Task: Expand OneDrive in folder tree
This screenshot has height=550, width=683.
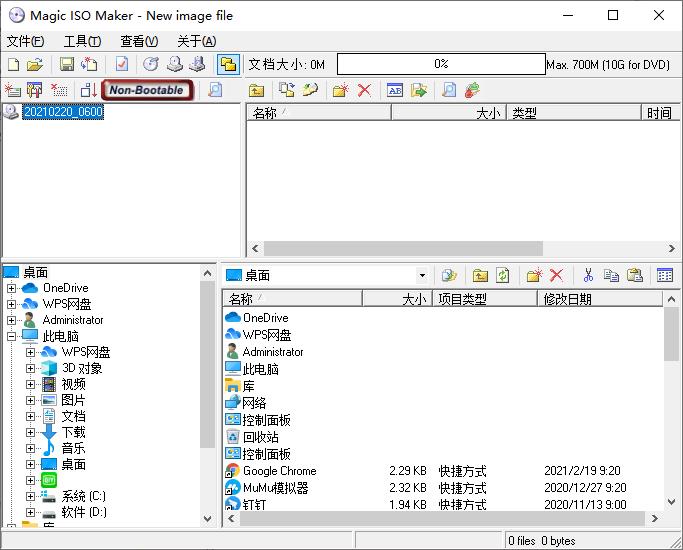Action: pyautogui.click(x=12, y=288)
